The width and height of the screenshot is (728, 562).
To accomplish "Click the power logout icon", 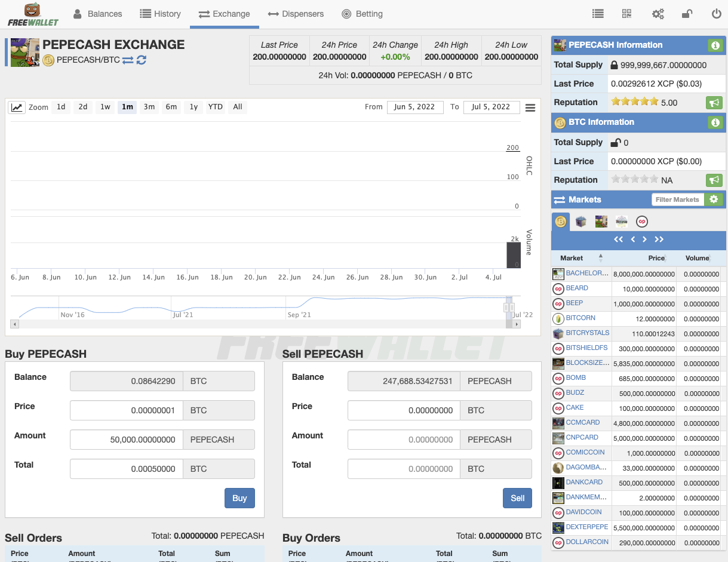I will pyautogui.click(x=716, y=14).
